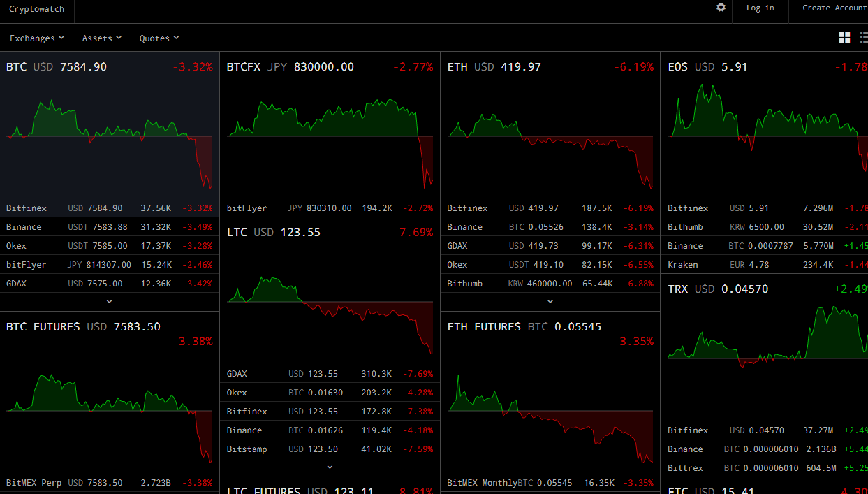
Task: Open the ETH FUTURES BTC header
Action: tap(550, 333)
